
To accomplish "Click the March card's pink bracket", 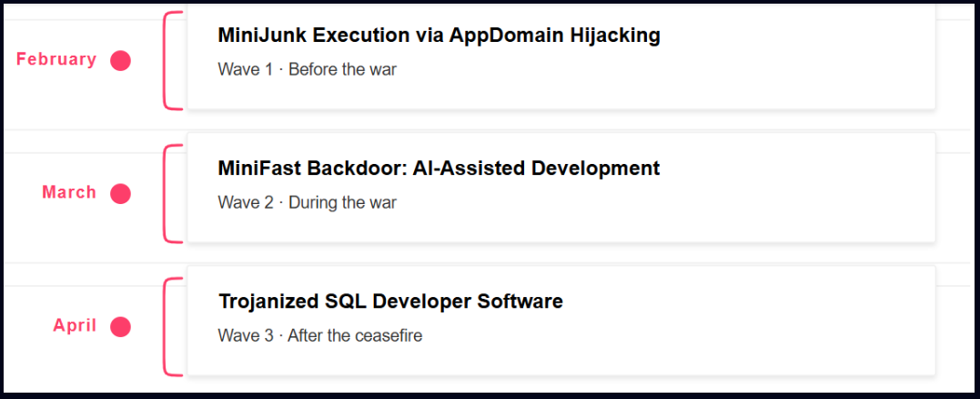I will tap(173, 194).
